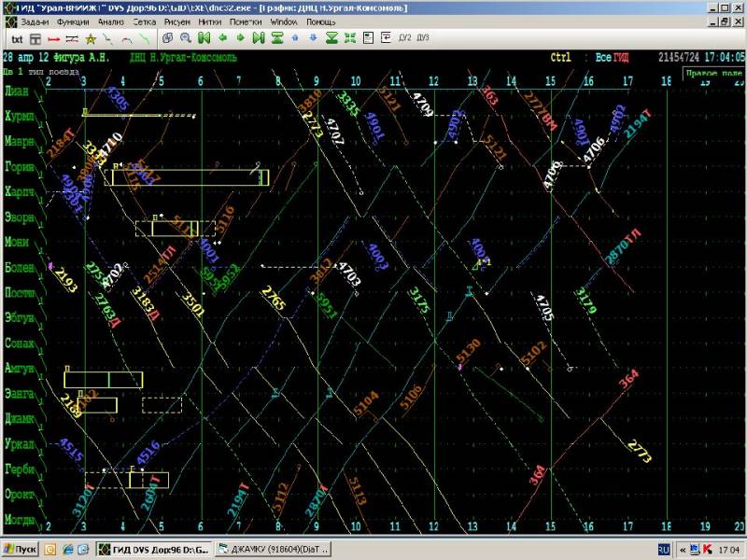Click the blue up arrow icon
This screenshot has height=560, width=747.
(296, 38)
